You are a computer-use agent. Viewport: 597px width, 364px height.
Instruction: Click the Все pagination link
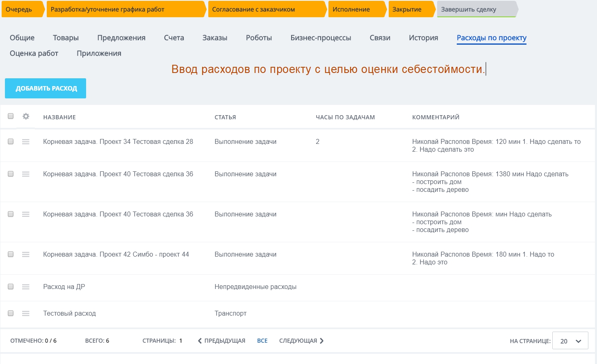point(262,341)
